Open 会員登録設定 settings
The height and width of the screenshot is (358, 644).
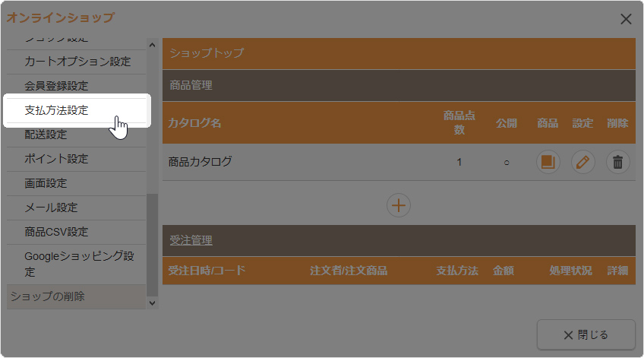point(56,86)
